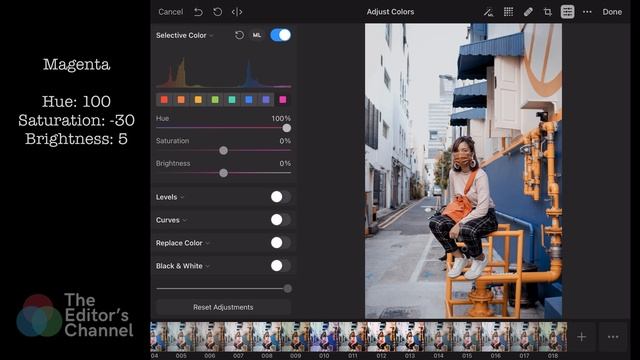Select preset thumbnail 010

click(324, 337)
